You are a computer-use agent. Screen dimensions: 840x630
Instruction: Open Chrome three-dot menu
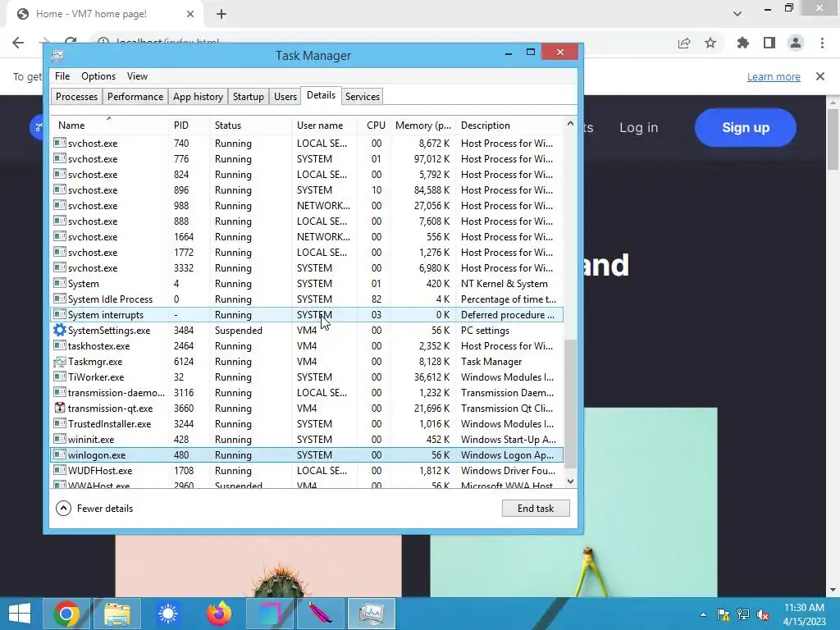tap(822, 43)
